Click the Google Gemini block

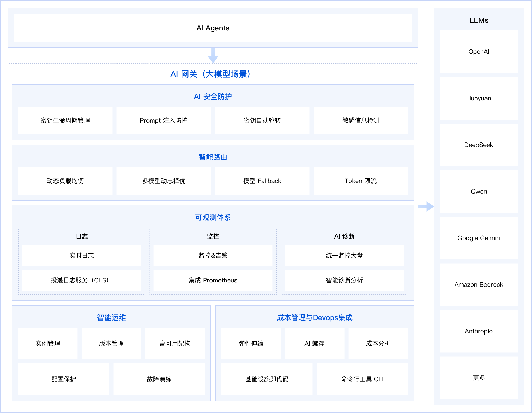[x=479, y=238]
